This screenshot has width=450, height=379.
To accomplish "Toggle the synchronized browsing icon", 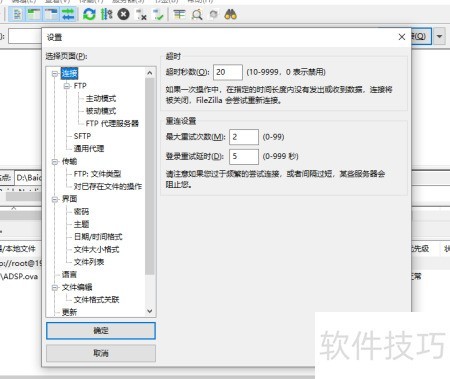I will click(x=214, y=15).
